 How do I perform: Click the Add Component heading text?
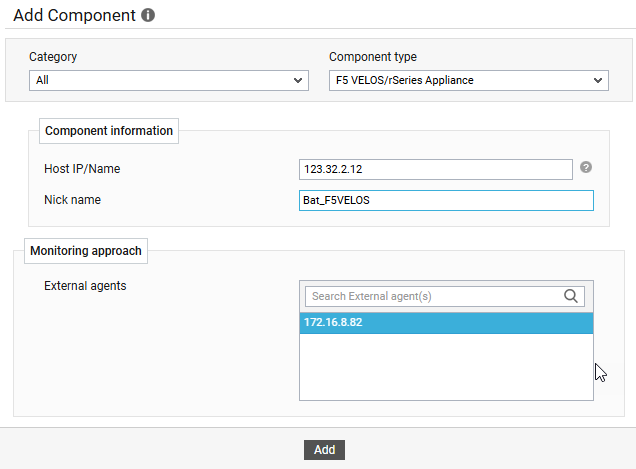coord(74,17)
